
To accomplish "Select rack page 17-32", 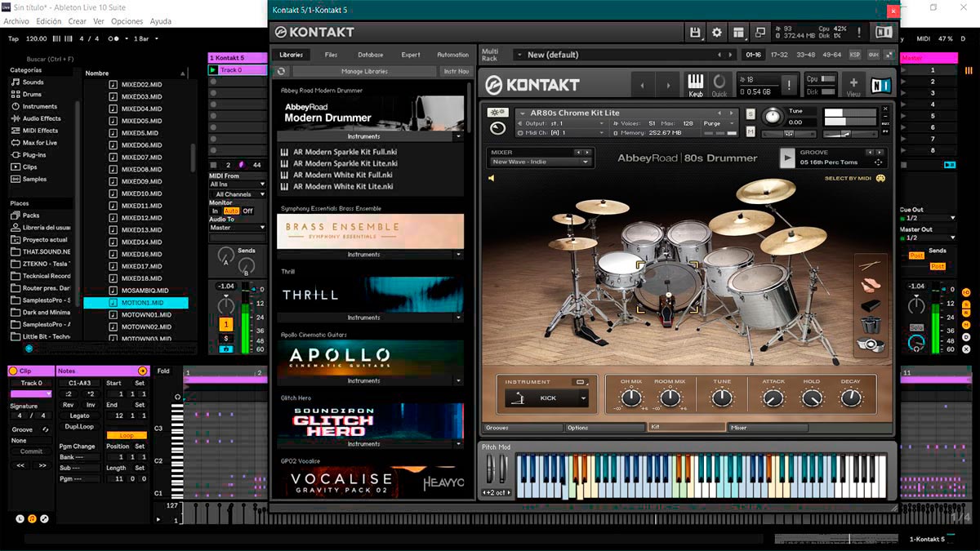I will [780, 55].
